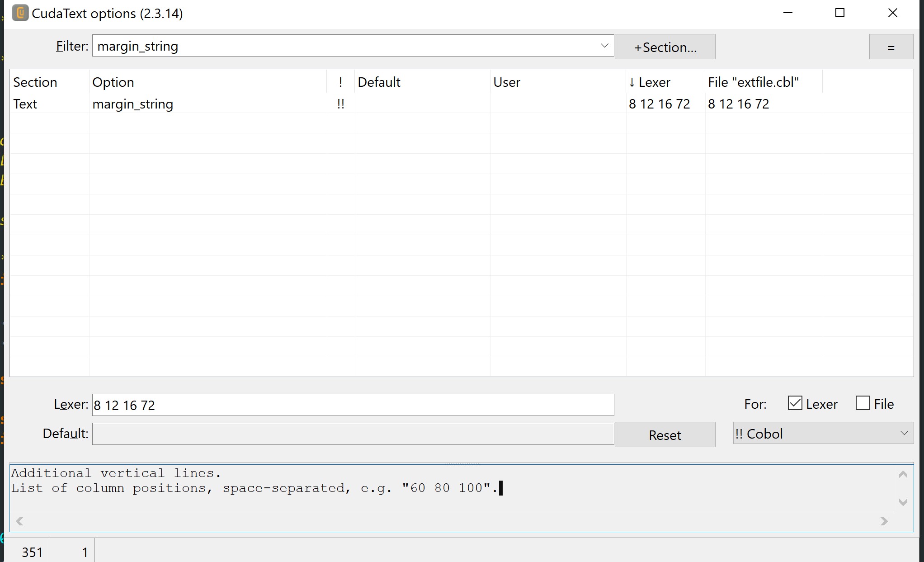Image resolution: width=924 pixels, height=562 pixels.
Task: Enable the File checkbox
Action: coord(863,403)
